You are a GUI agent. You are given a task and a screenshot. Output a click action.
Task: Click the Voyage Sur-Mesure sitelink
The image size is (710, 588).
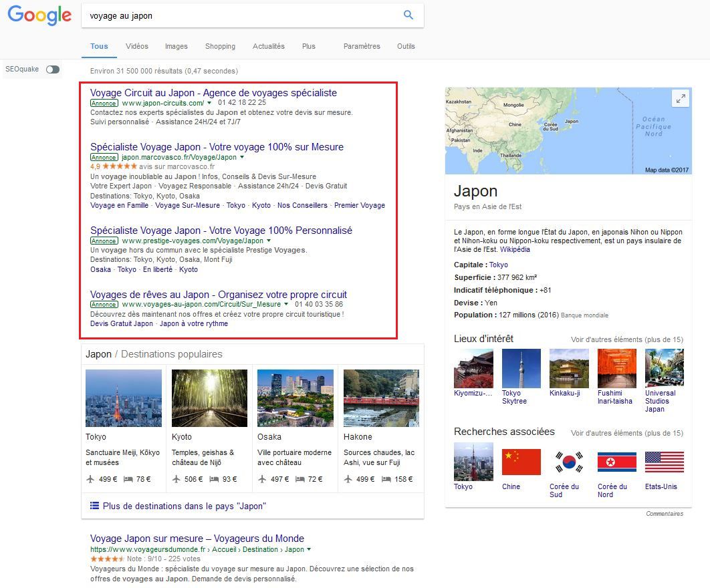(x=187, y=206)
